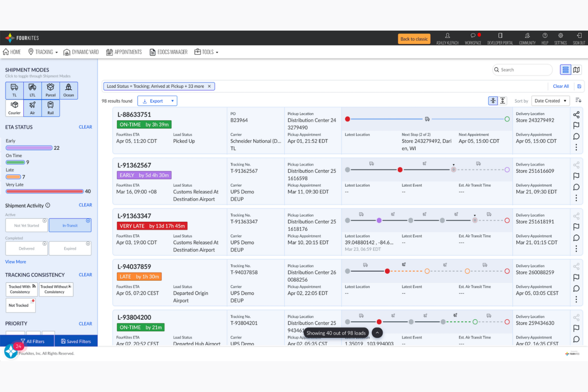This screenshot has height=392, width=588.
Task: Click Back to classic button
Action: click(x=414, y=39)
